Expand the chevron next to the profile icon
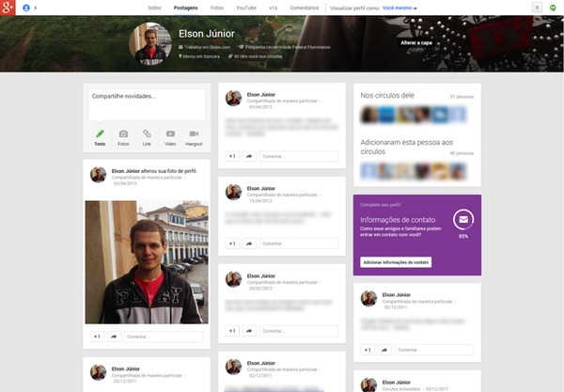 click(36, 8)
